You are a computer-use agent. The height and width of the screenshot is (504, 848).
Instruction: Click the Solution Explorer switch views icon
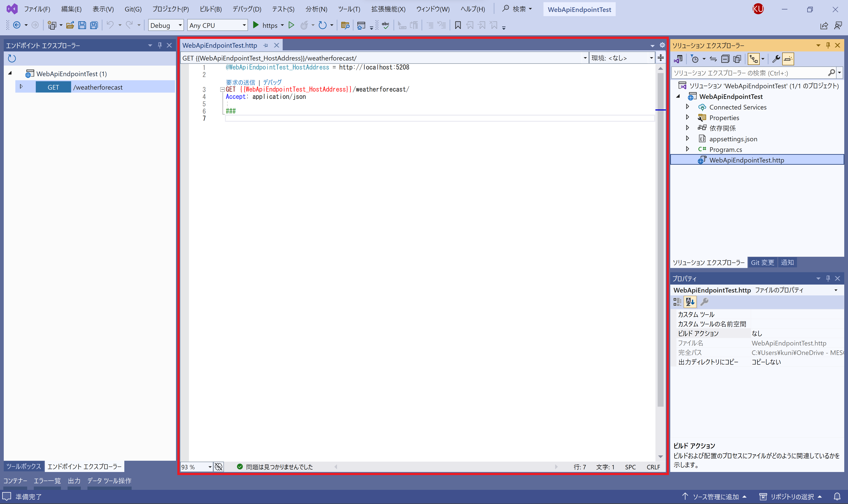click(678, 59)
